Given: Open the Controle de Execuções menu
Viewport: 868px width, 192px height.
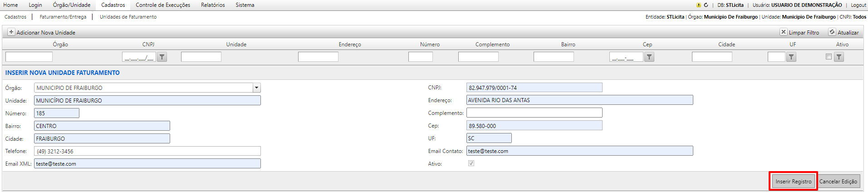Looking at the screenshot, I should (x=163, y=5).
